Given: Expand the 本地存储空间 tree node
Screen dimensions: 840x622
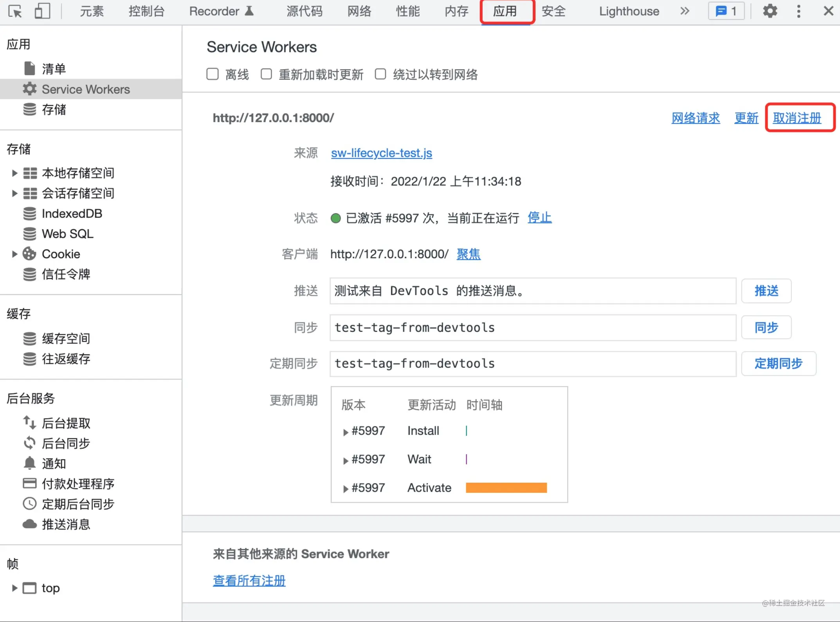Looking at the screenshot, I should click(x=14, y=173).
